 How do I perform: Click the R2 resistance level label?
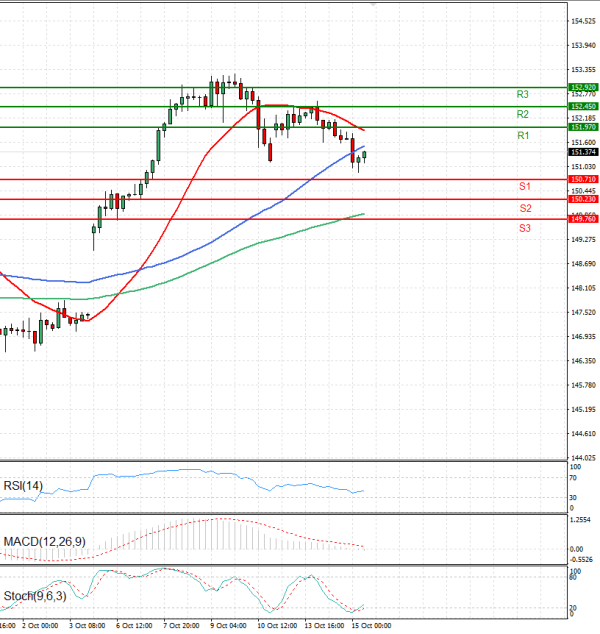pos(523,114)
